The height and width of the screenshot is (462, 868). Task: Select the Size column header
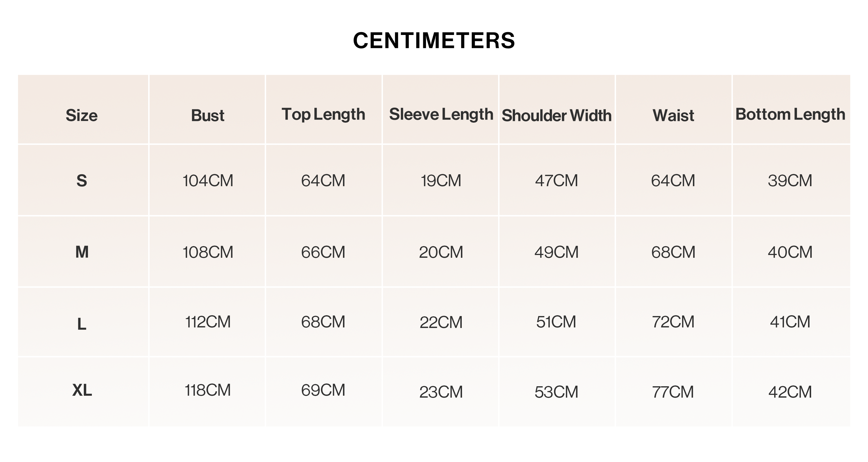click(x=82, y=116)
